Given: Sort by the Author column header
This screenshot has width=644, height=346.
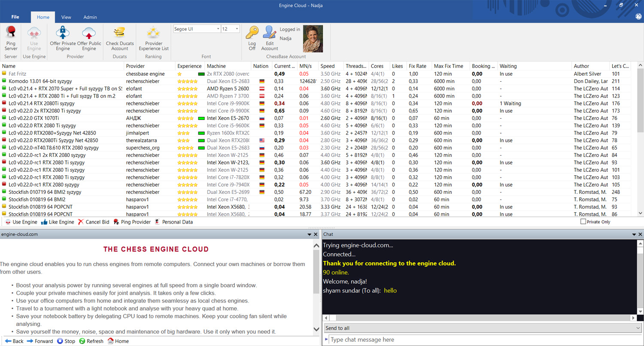Looking at the screenshot, I should tap(591, 66).
